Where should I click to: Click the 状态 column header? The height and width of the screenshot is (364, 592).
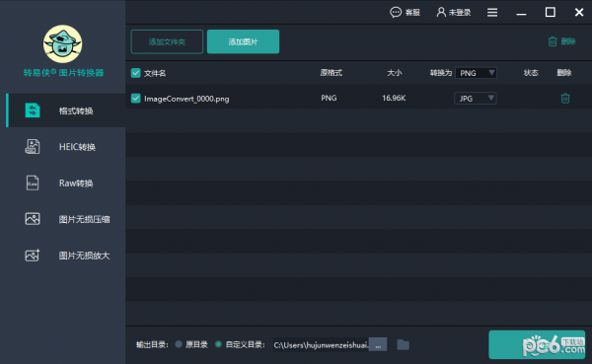[531, 72]
